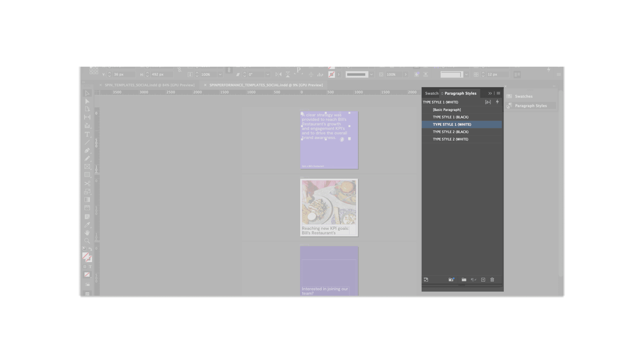Click Apply None button in toolbox
This screenshot has height=362, width=644.
pyautogui.click(x=87, y=275)
